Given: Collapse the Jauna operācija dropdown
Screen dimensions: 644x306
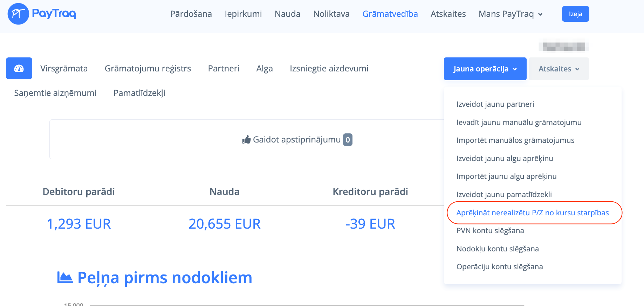Looking at the screenshot, I should point(485,69).
